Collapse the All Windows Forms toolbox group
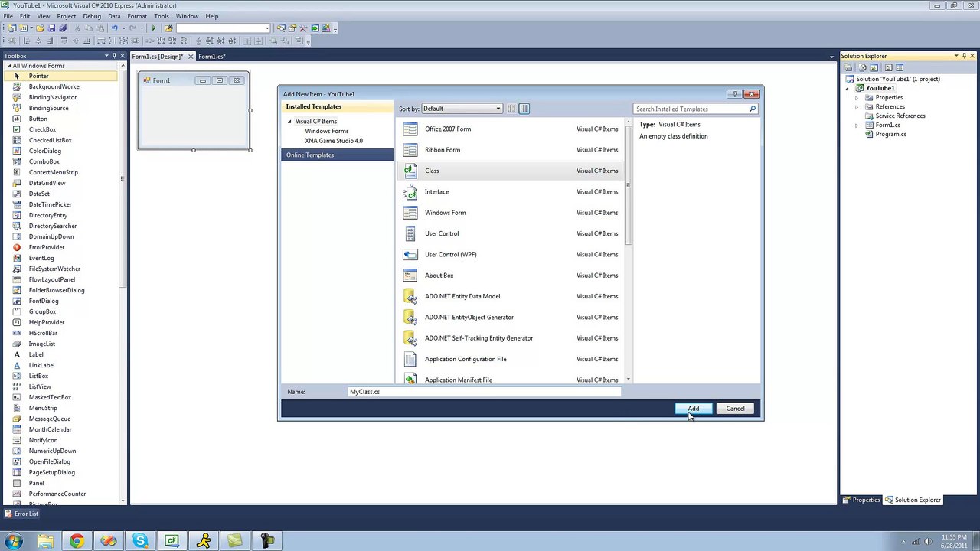 click(x=8, y=66)
